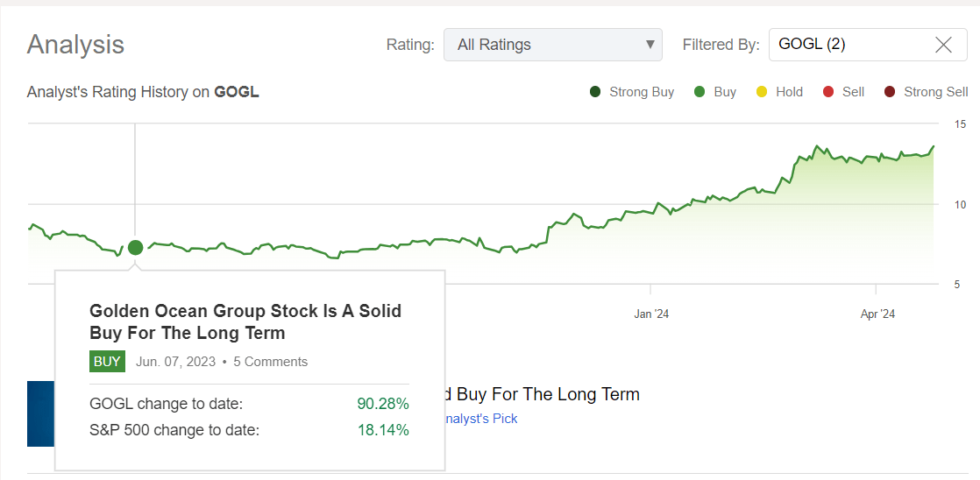
Task: Open the 5 Comments link
Action: click(x=271, y=362)
